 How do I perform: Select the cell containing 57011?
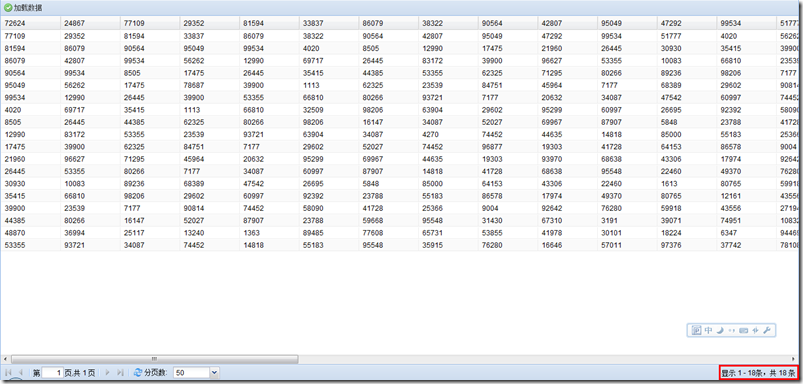(x=628, y=245)
